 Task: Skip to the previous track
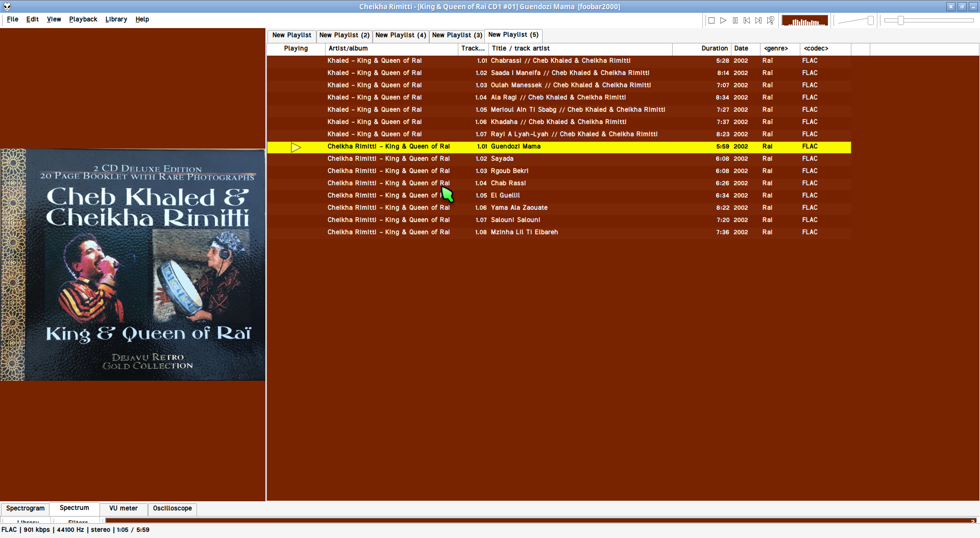point(747,20)
